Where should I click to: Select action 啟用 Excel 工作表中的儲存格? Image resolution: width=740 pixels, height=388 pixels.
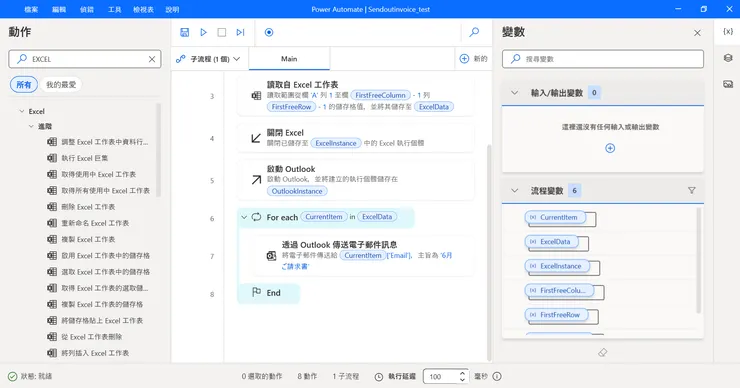(x=98, y=255)
